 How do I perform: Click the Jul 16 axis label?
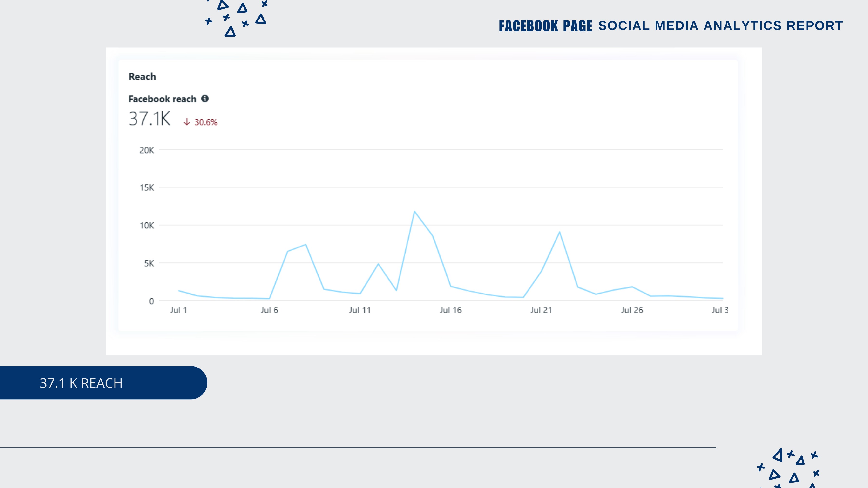click(x=450, y=310)
